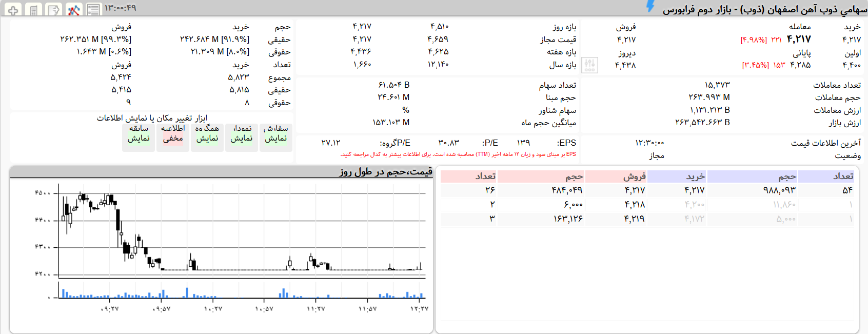Viewport: 868px width, 334px height.
Task: Toggle the سفارش display button
Action: coord(276,136)
